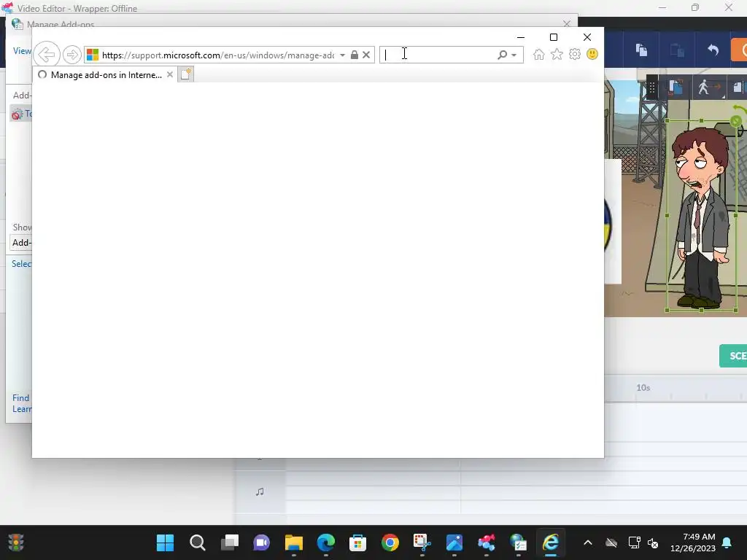The height and width of the screenshot is (560, 747).
Task: Click the Internet Explorer taskbar icon
Action: tap(550, 542)
